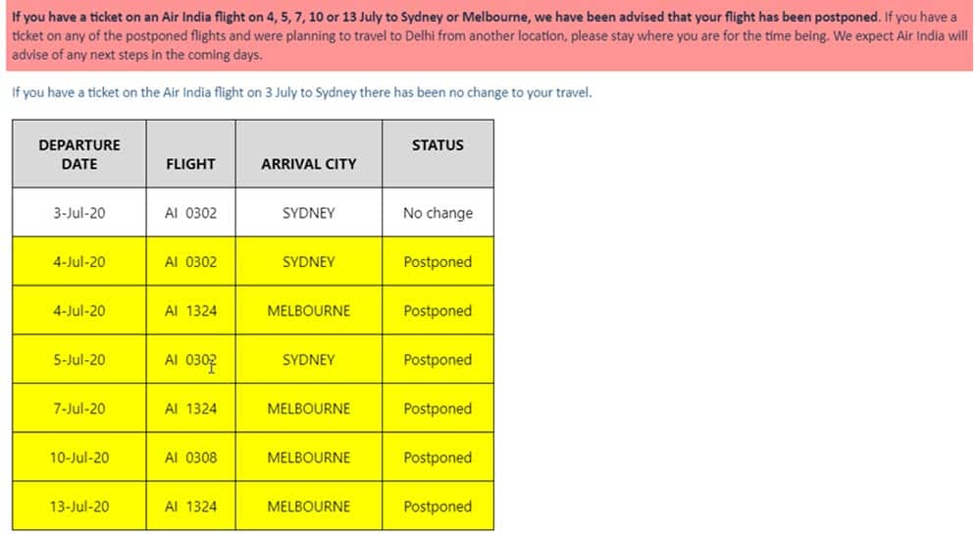Click MELBOURNE in the 10-Jul-20 row
Viewport: 980px width, 539px height.
pos(308,458)
